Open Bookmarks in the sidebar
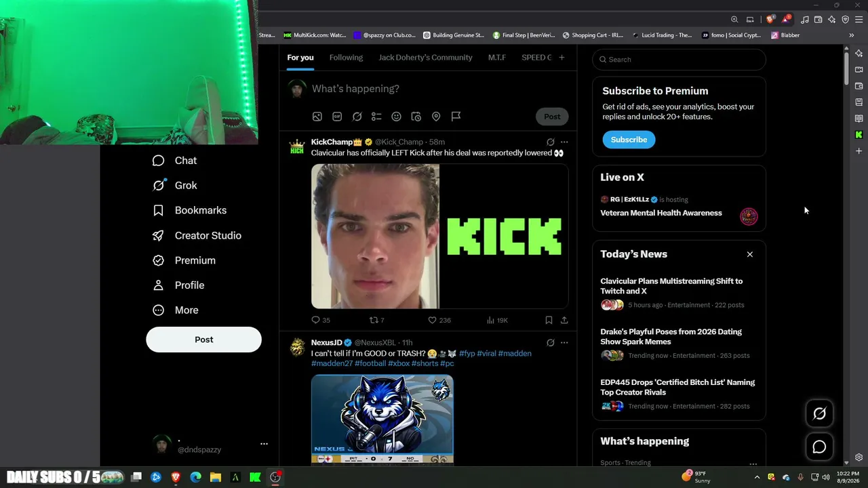This screenshot has width=868, height=488. tap(189, 211)
